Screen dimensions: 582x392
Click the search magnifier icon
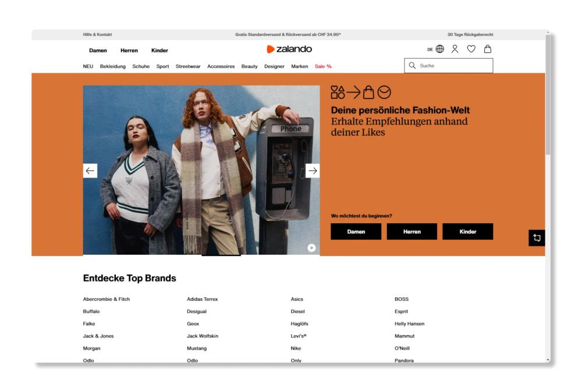click(x=412, y=66)
